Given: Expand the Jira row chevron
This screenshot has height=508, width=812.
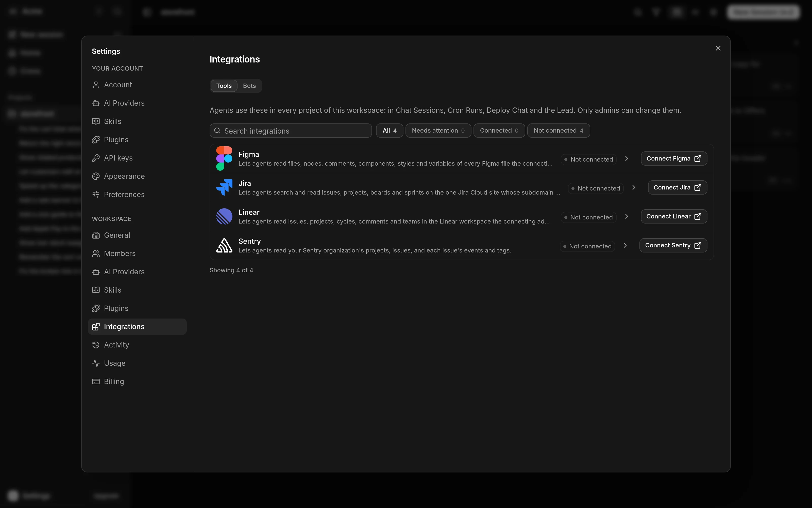Looking at the screenshot, I should 634,187.
